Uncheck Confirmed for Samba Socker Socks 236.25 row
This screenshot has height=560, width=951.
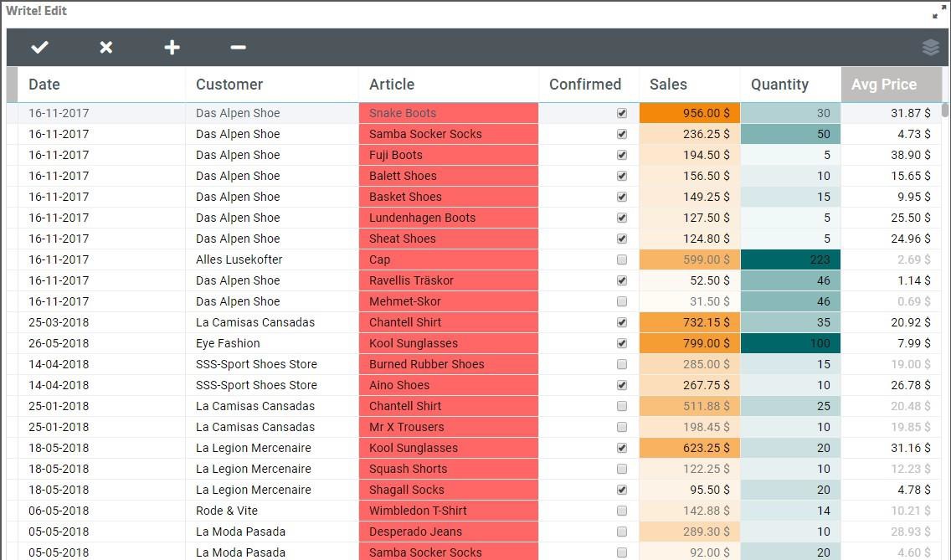(x=622, y=134)
